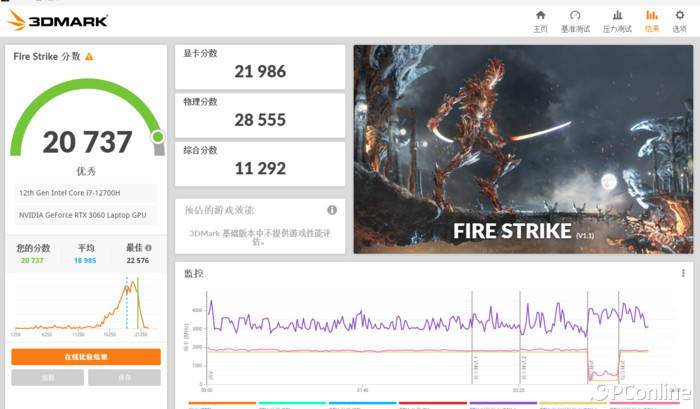Open the Benchmarks tab icon
The image size is (700, 409).
(x=575, y=15)
